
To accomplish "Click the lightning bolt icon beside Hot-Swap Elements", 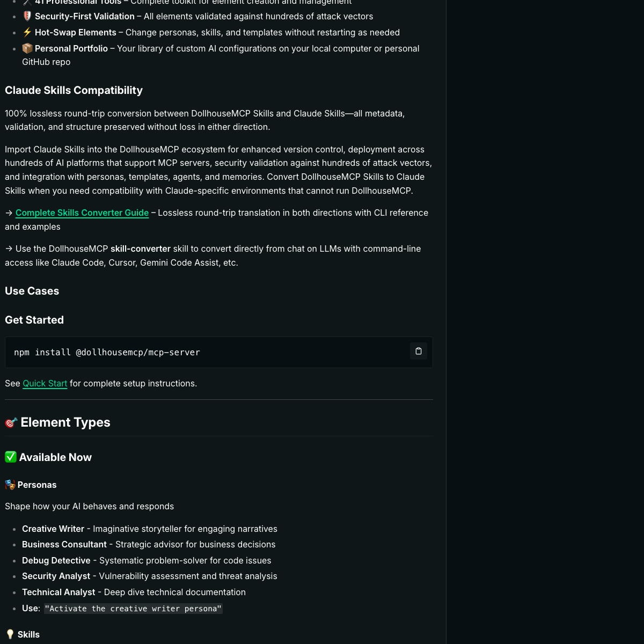I will tap(27, 33).
